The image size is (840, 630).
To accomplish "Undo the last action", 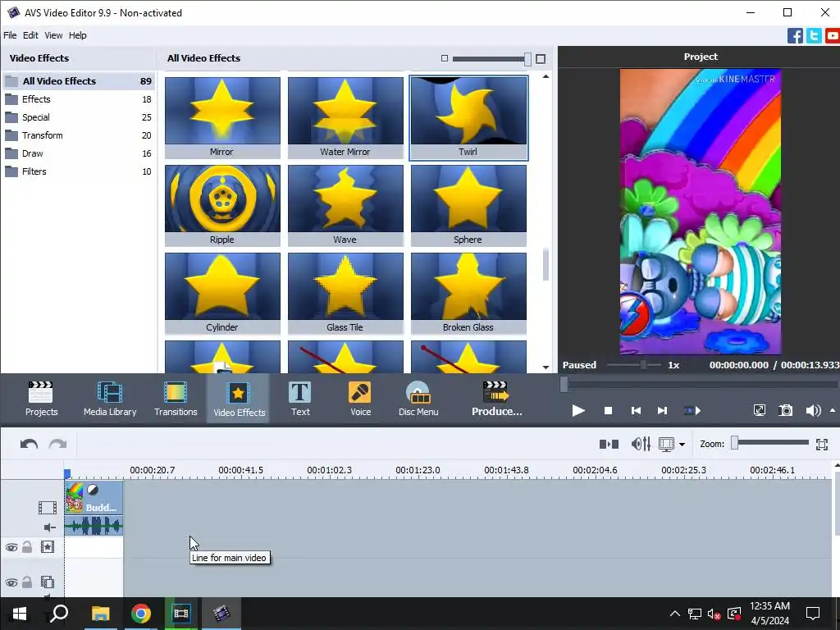I will [x=29, y=444].
